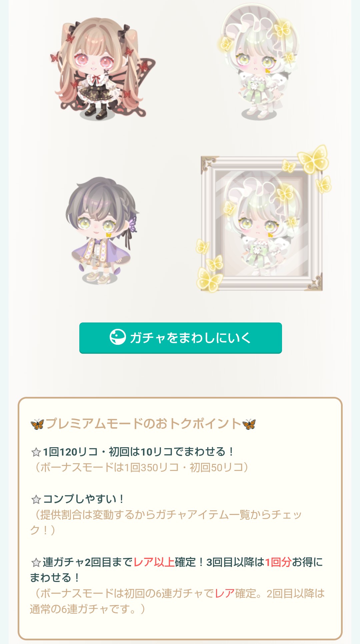Select the twin-tail girl avatar with red butterflies

(x=102, y=68)
